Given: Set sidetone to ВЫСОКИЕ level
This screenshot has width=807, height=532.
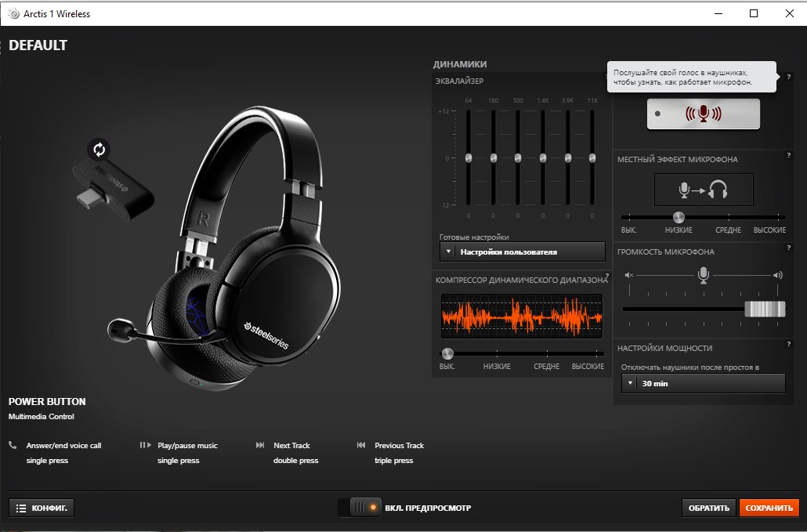Looking at the screenshot, I should point(769,230).
